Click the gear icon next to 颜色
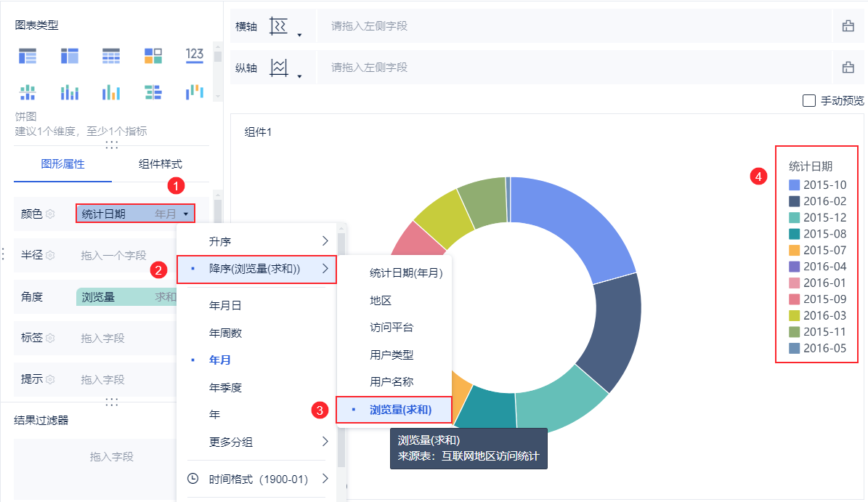The height and width of the screenshot is (502, 868). tap(50, 214)
